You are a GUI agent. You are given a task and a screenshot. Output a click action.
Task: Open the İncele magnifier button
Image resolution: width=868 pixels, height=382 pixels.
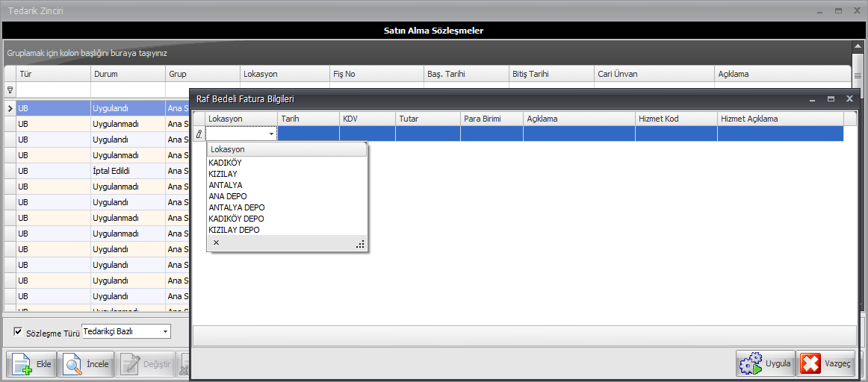(86, 364)
